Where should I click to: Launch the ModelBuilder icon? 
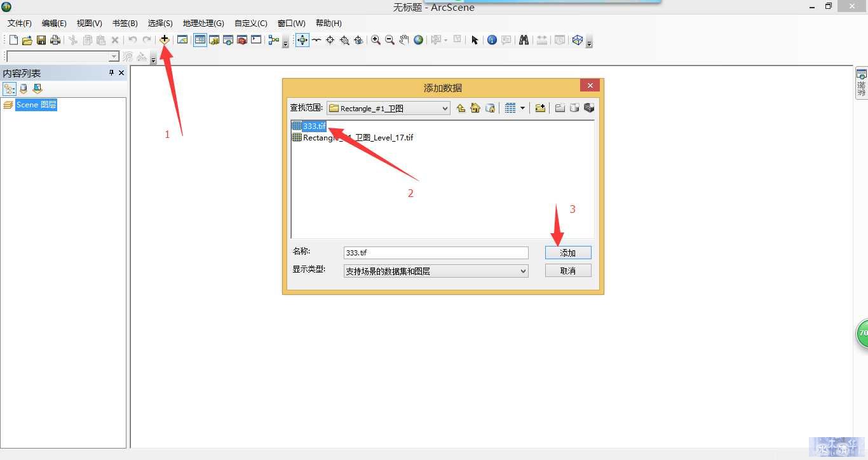(x=274, y=40)
